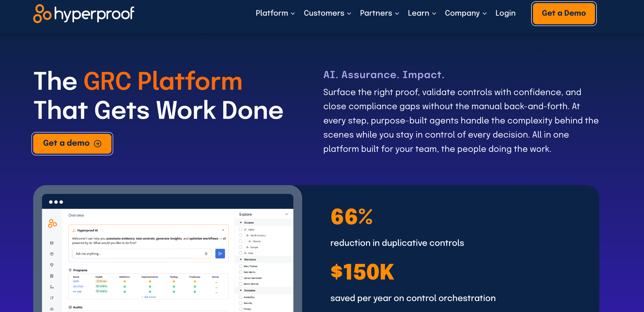Open the GDPR program link
Image resolution: width=644 pixels, height=312 pixels.
click(76, 281)
